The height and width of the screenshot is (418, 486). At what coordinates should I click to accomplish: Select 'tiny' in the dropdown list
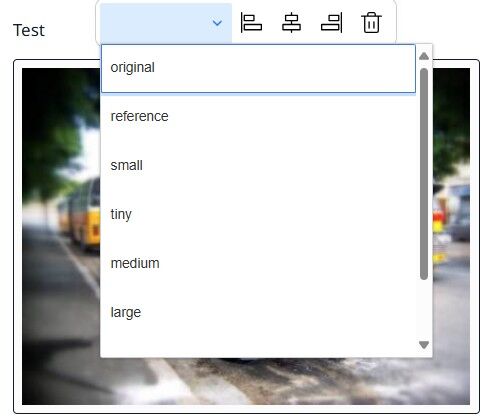pos(258,214)
